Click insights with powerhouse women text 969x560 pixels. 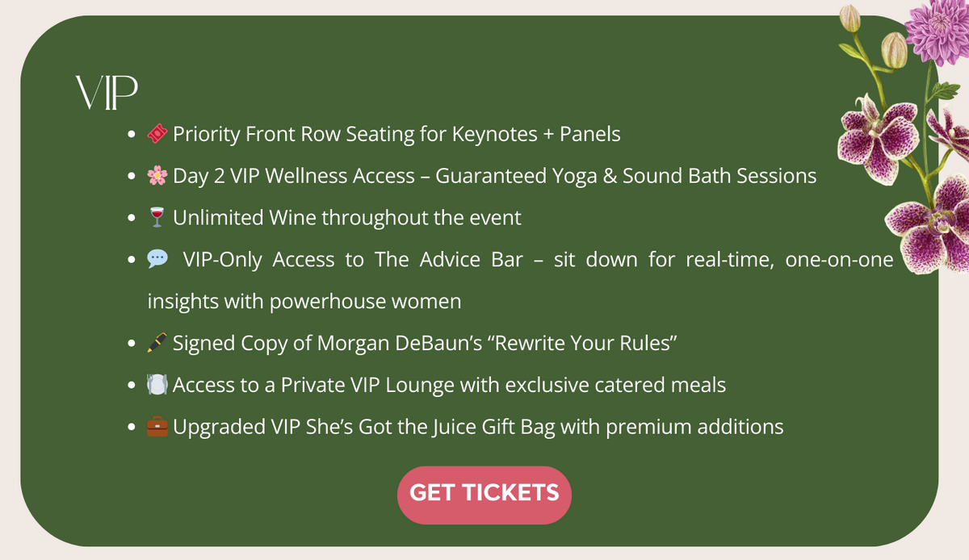(x=304, y=302)
